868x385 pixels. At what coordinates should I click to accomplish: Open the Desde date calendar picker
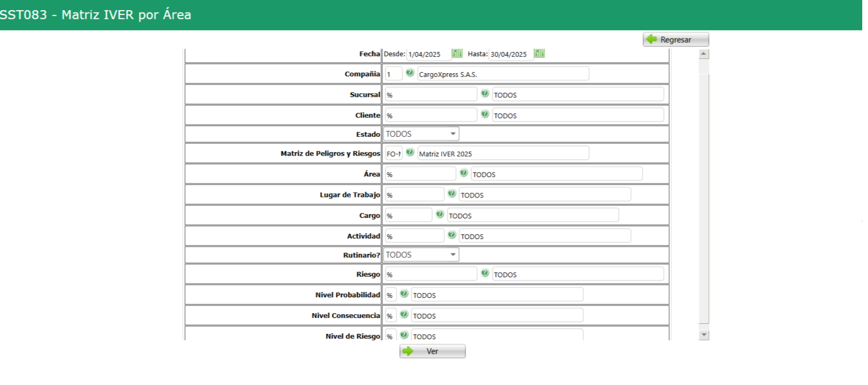(457, 53)
